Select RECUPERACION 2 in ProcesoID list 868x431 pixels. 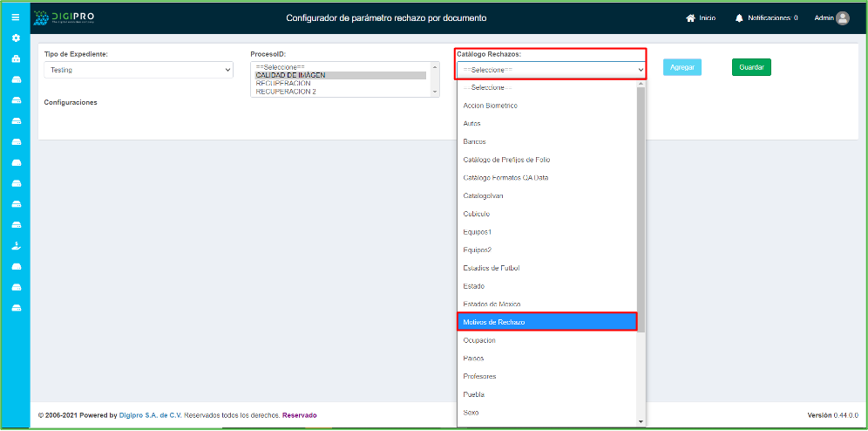286,92
